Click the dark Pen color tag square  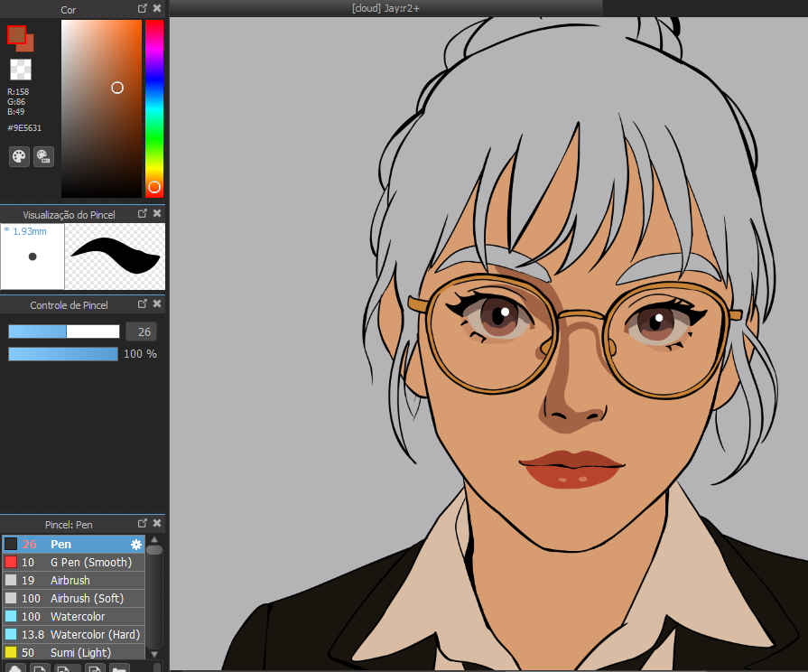(11, 544)
